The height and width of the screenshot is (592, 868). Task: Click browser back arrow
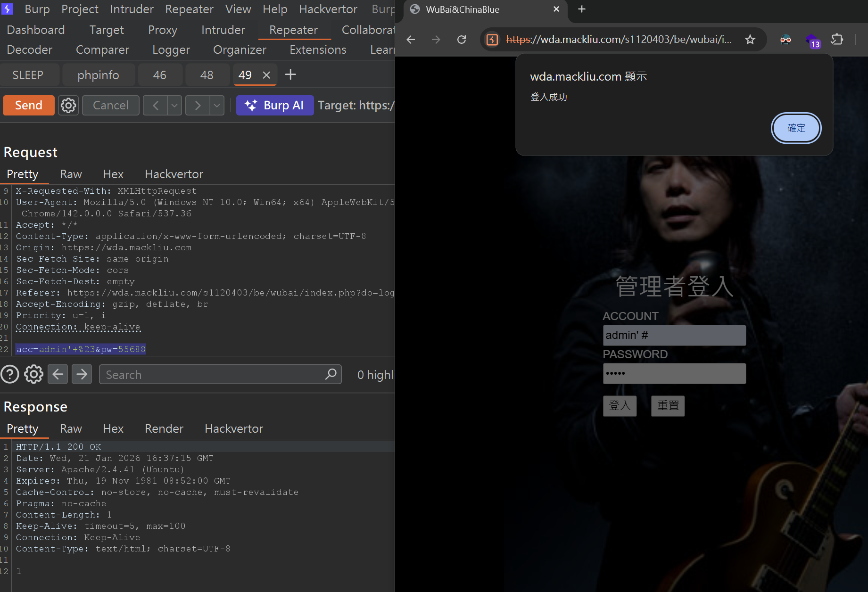tap(411, 40)
